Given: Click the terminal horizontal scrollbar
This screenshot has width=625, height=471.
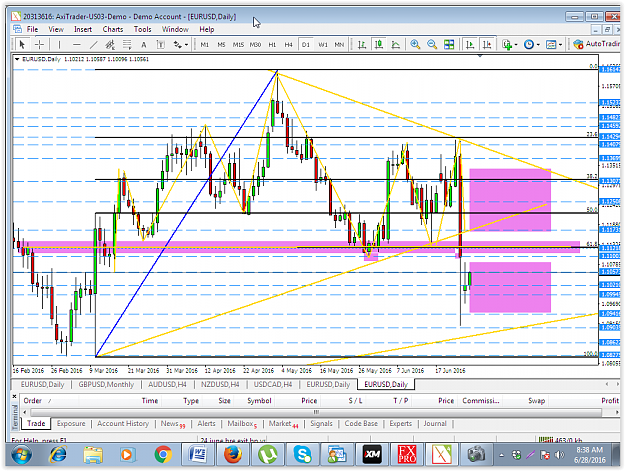Looking at the screenshot, I should [316, 412].
